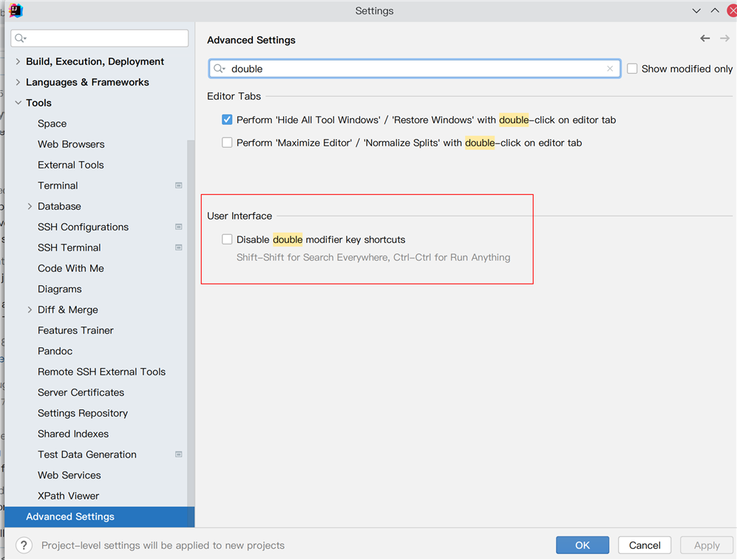Toggle 'Hide All Tool Windows' double-click checkbox
Viewport: 737px width, 560px height.
click(x=227, y=120)
